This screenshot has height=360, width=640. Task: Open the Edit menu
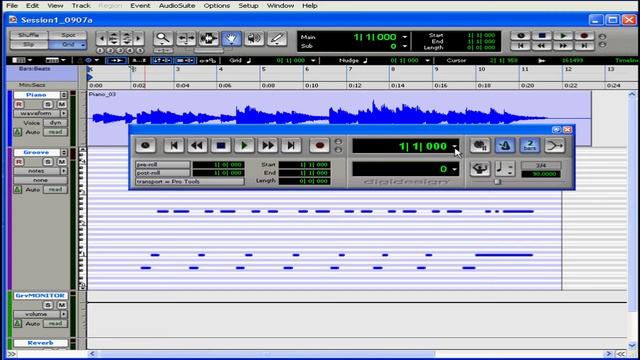tap(32, 6)
